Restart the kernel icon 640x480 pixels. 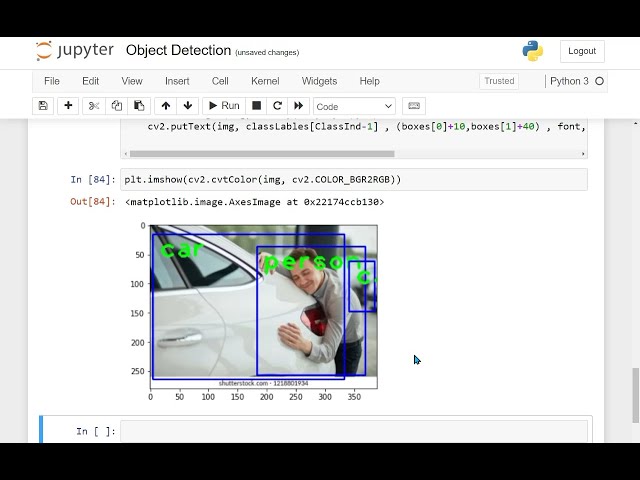(278, 106)
